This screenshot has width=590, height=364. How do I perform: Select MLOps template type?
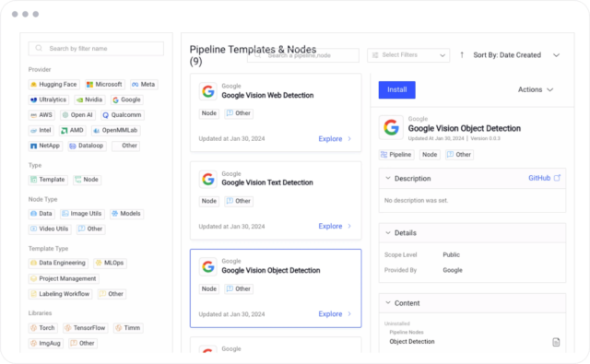(110, 263)
